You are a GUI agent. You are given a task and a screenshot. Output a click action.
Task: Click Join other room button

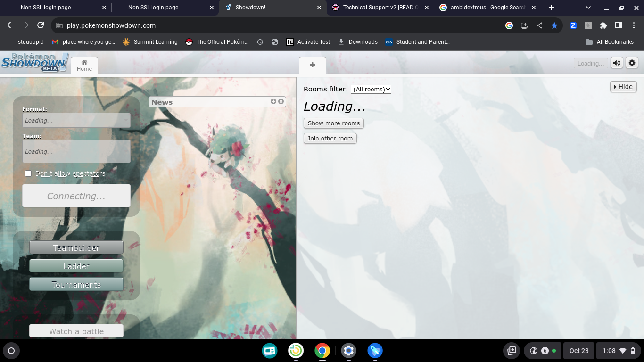coord(330,139)
